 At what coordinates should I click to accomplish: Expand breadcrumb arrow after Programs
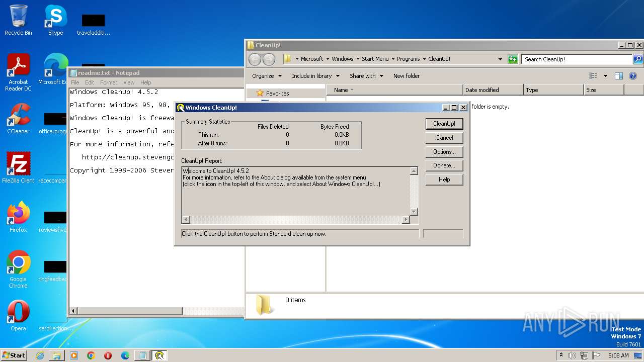click(424, 59)
